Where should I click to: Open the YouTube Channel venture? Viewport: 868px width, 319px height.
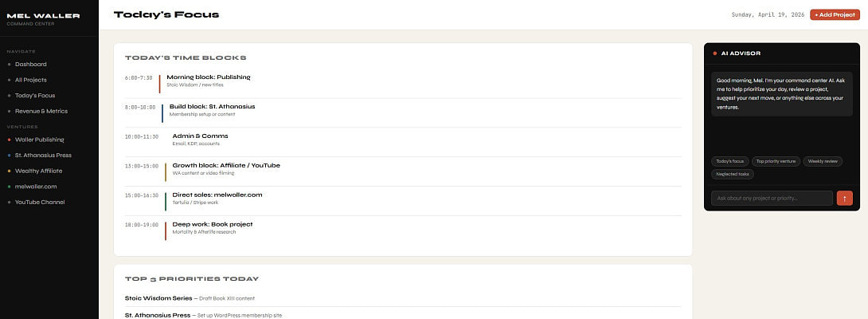tap(40, 202)
